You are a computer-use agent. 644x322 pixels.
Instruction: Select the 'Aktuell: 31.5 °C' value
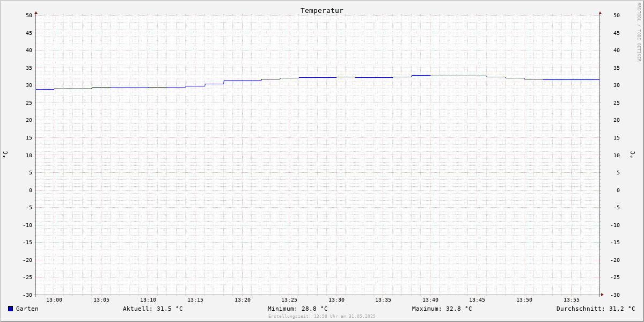coord(153,309)
